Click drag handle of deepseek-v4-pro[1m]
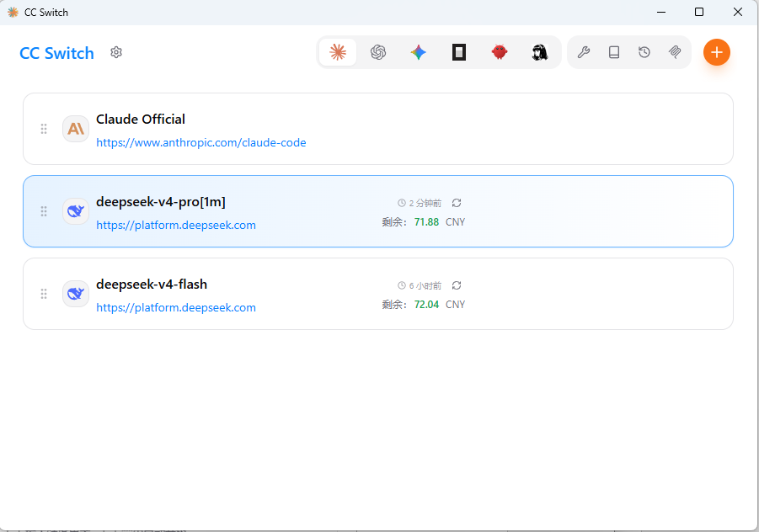Viewport: 759px width, 532px height. pyautogui.click(x=44, y=211)
